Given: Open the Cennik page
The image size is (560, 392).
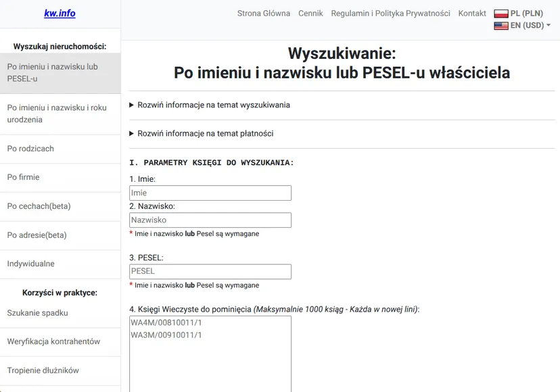Looking at the screenshot, I should 310,14.
